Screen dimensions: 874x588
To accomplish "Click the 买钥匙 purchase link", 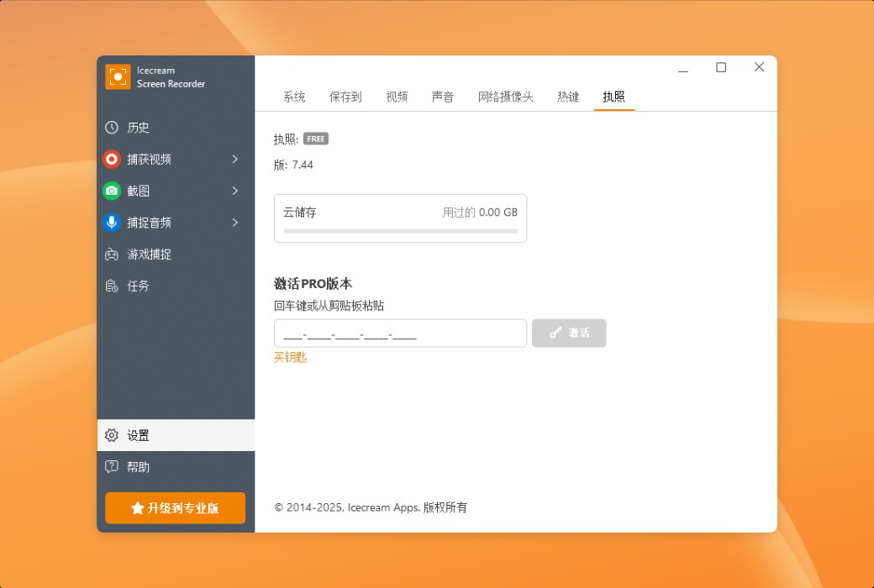I will tap(290, 356).
